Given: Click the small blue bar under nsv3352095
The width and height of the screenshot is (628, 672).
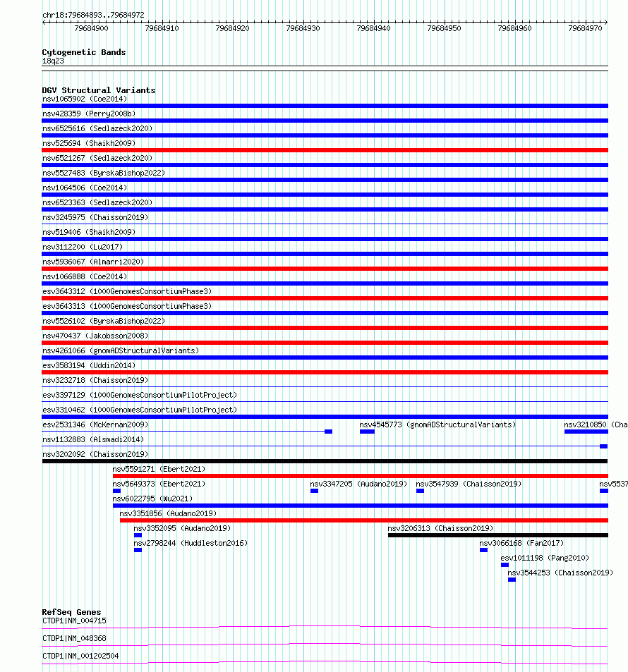Looking at the screenshot, I should [138, 535].
